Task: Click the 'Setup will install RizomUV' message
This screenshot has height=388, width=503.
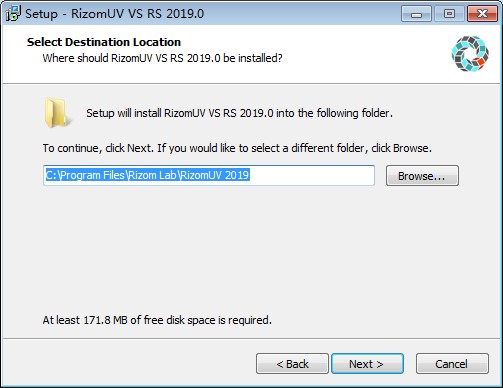Action: pyautogui.click(x=239, y=113)
